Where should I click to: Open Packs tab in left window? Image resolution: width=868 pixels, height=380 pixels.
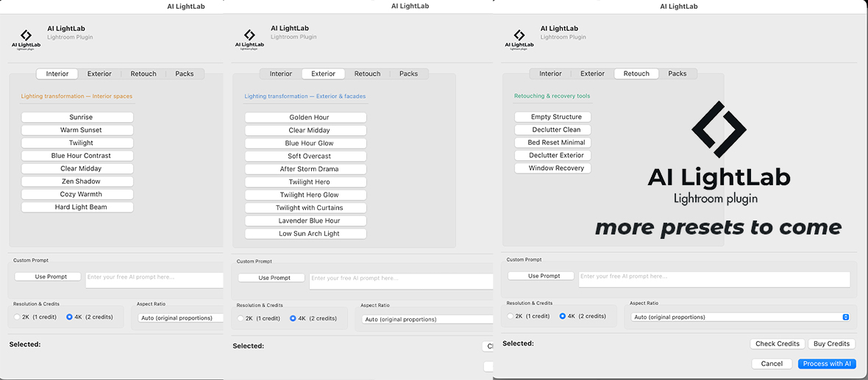185,74
